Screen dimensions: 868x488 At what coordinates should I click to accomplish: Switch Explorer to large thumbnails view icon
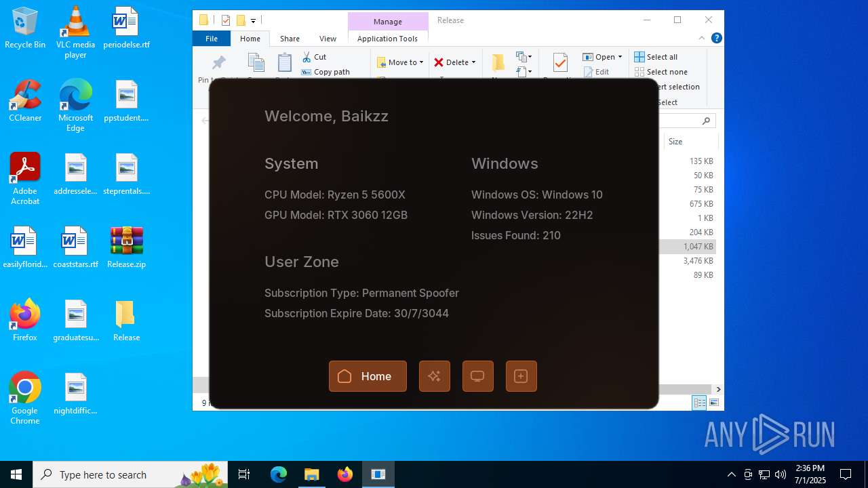coord(713,403)
